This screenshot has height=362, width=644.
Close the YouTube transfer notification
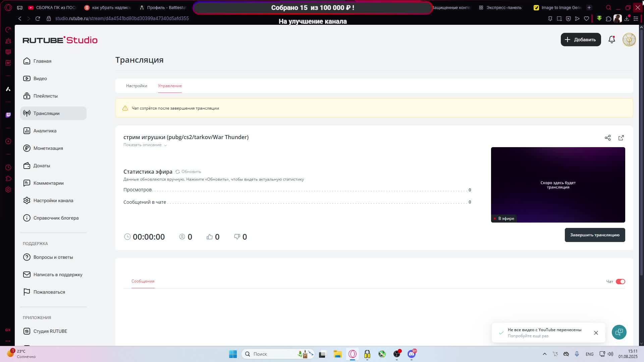tap(596, 333)
